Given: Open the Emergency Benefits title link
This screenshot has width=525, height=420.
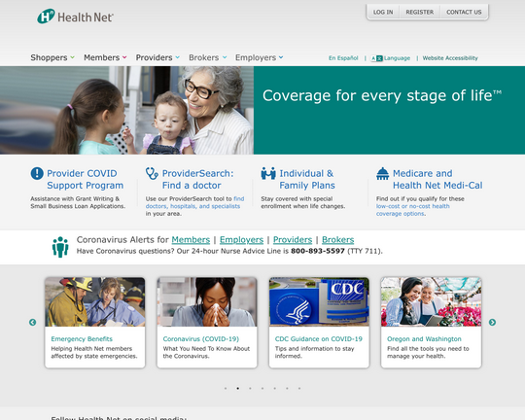Looking at the screenshot, I should [x=82, y=339].
